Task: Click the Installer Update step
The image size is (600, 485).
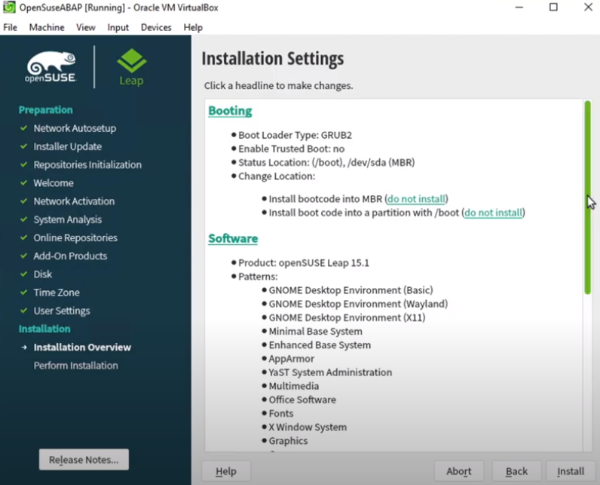Action: 68,147
